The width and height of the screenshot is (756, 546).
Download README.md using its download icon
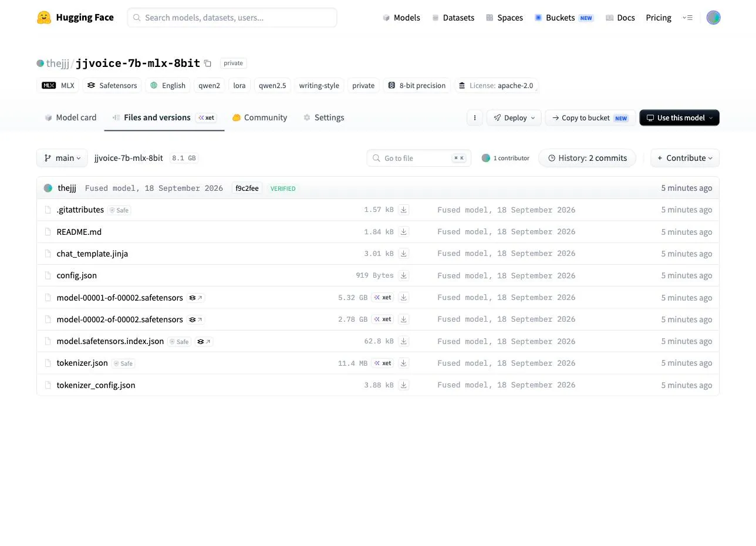click(x=404, y=232)
